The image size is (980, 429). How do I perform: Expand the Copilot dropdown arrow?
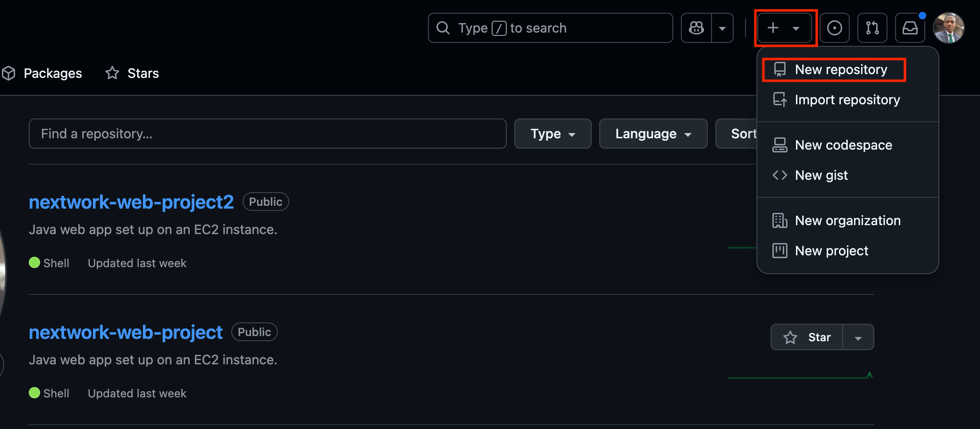[x=722, y=28]
